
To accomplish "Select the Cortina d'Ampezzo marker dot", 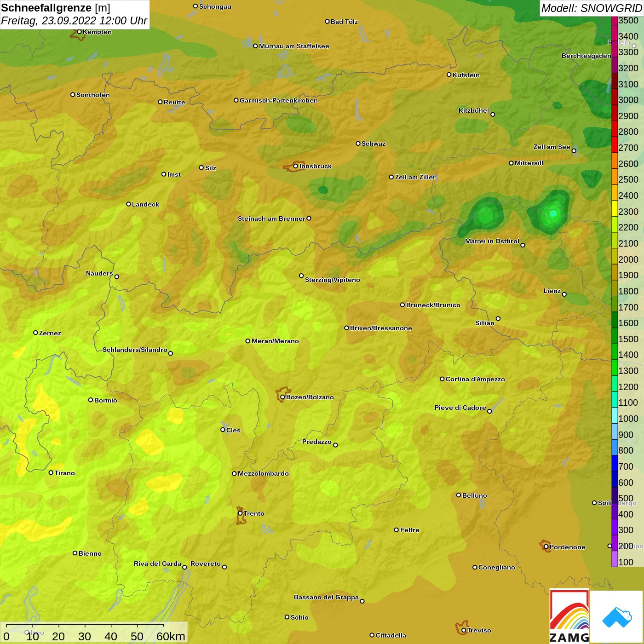I will 442,379.
